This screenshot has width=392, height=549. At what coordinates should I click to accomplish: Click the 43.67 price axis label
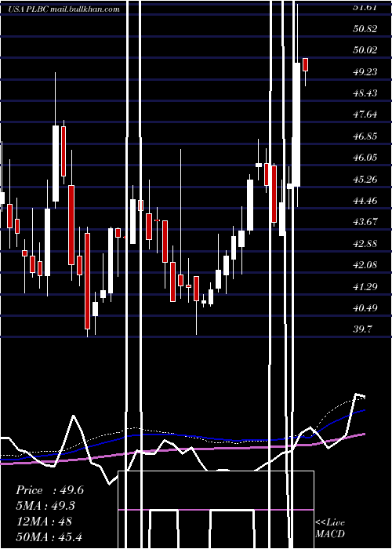click(365, 222)
